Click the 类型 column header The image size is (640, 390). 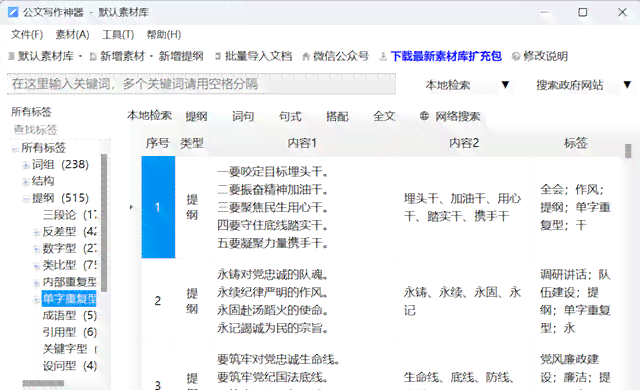pos(192,143)
